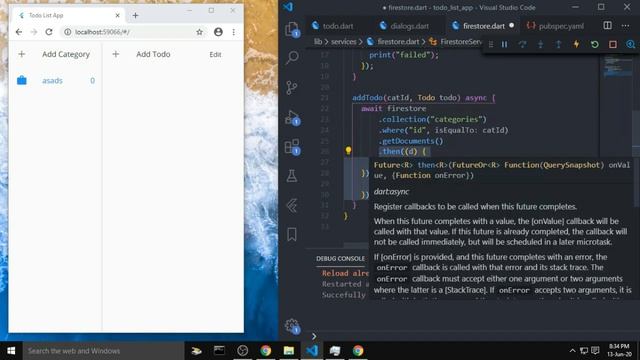
Task: Open the Source Control view
Action: 292,87
